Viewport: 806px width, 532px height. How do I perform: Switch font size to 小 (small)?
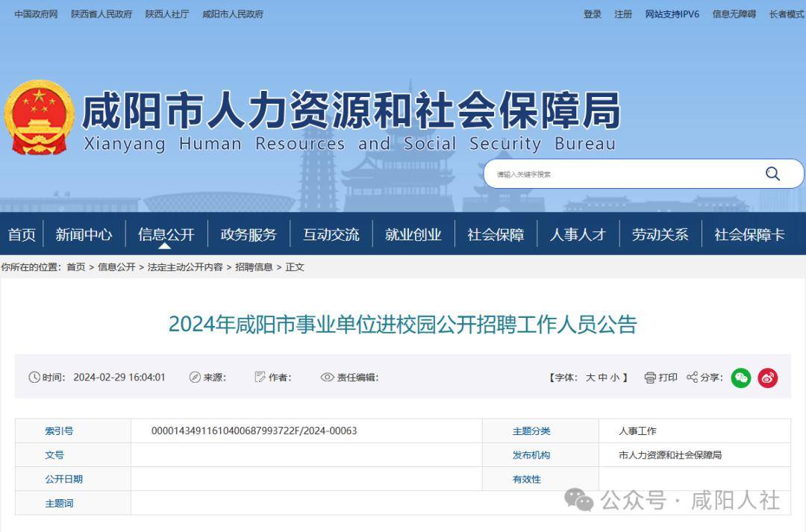coord(616,378)
